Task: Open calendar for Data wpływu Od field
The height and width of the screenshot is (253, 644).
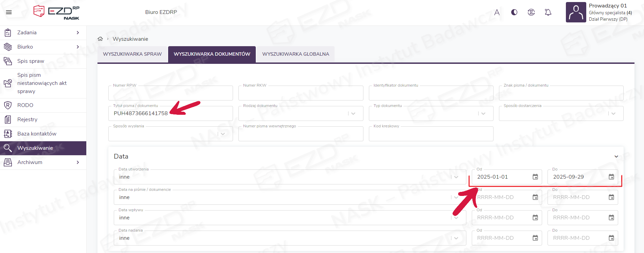Action: [535, 218]
